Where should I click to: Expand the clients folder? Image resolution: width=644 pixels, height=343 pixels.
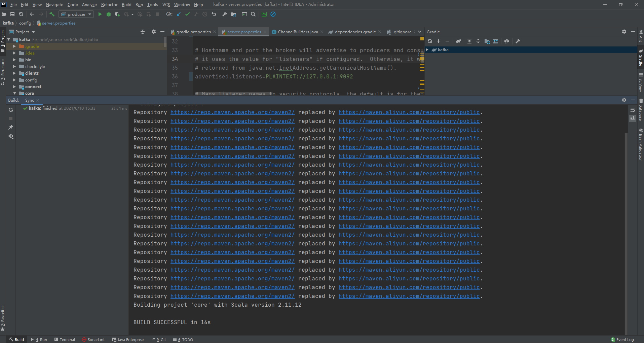tap(14, 73)
